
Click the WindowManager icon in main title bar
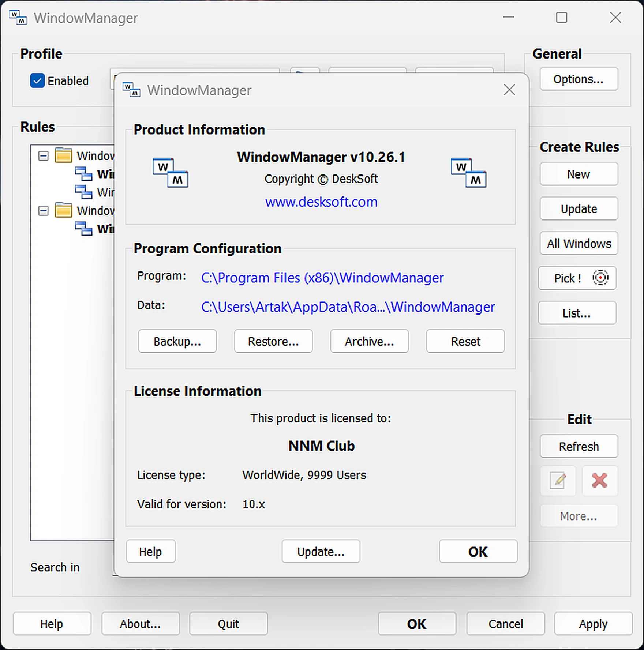pyautogui.click(x=18, y=18)
